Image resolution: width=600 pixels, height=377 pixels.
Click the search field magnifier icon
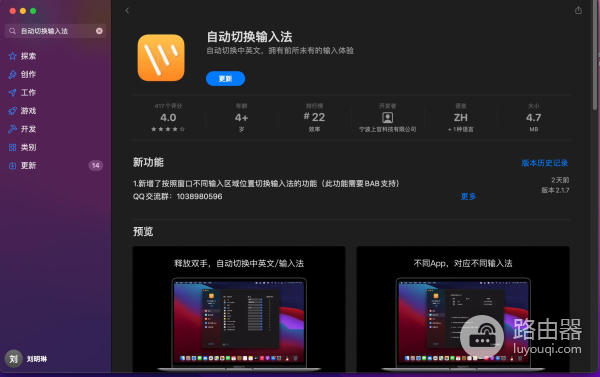[13, 31]
